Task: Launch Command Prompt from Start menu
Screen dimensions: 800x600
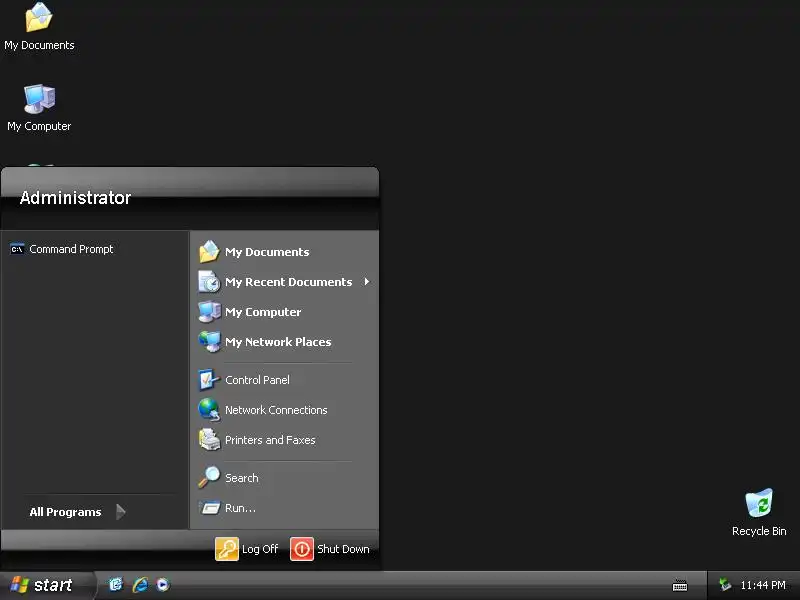Action: point(95,249)
